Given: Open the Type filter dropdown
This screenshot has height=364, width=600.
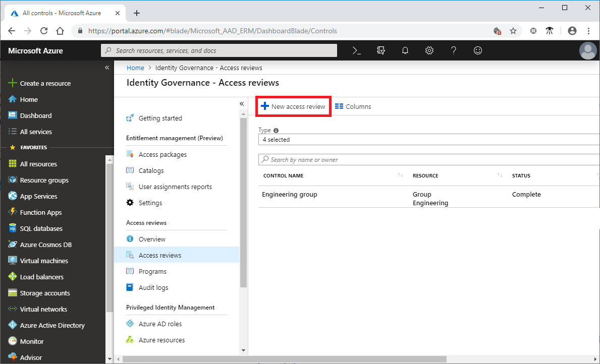Looking at the screenshot, I should [x=429, y=140].
